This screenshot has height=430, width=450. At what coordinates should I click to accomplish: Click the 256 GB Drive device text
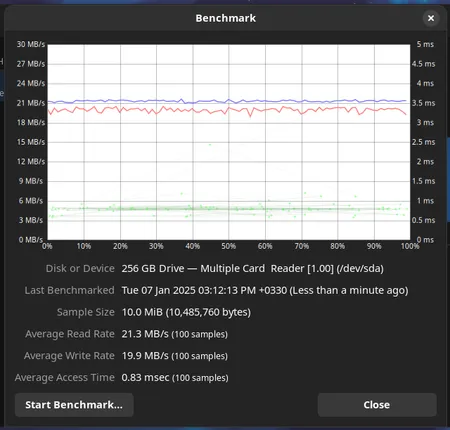tap(252, 268)
